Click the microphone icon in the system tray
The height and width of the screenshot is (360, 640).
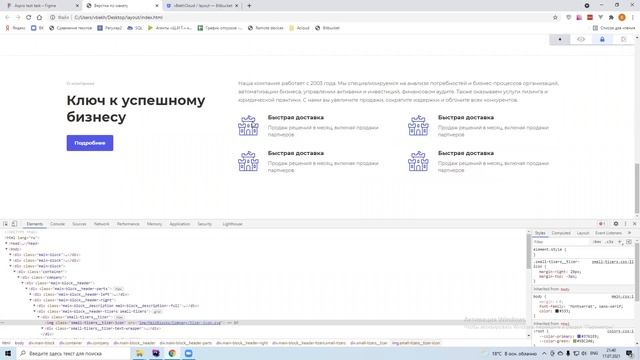coord(568,353)
